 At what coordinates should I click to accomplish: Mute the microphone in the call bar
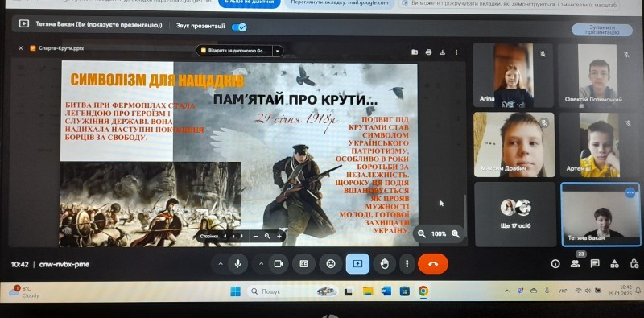pyautogui.click(x=237, y=264)
